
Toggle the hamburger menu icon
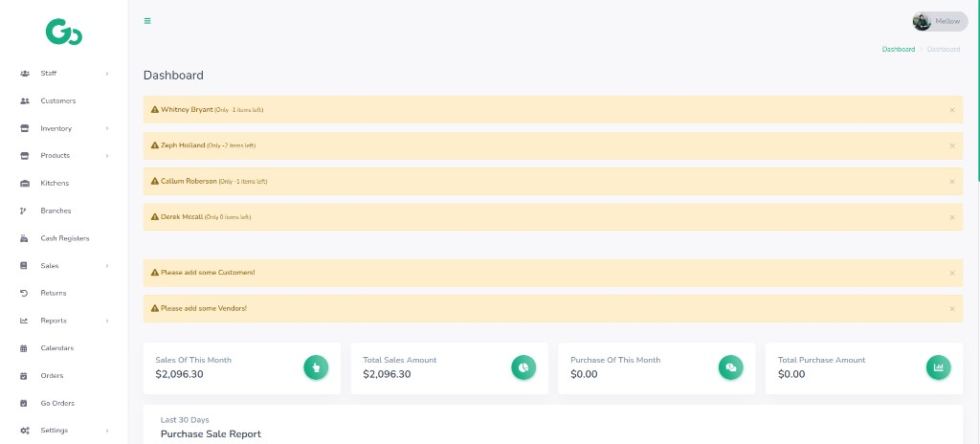point(147,21)
